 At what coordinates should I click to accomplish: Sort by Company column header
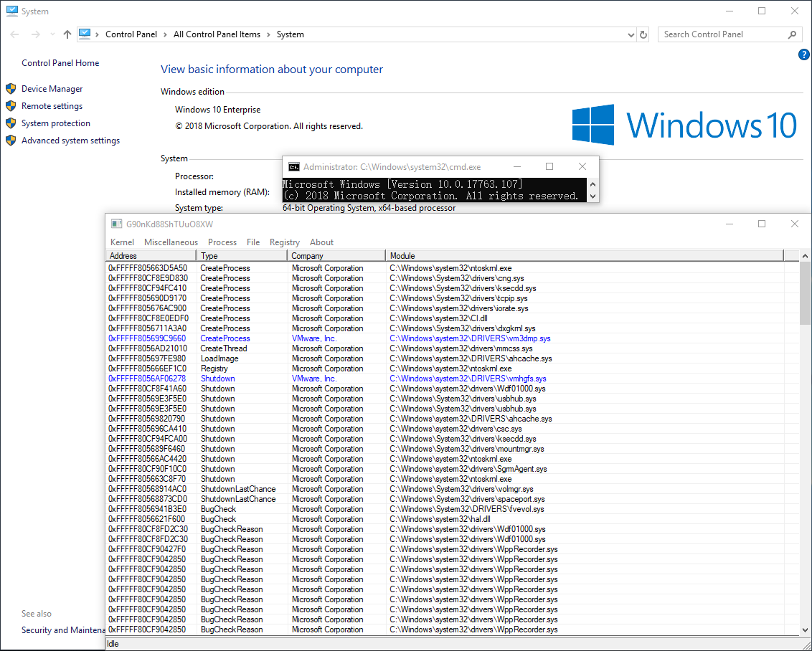(336, 256)
